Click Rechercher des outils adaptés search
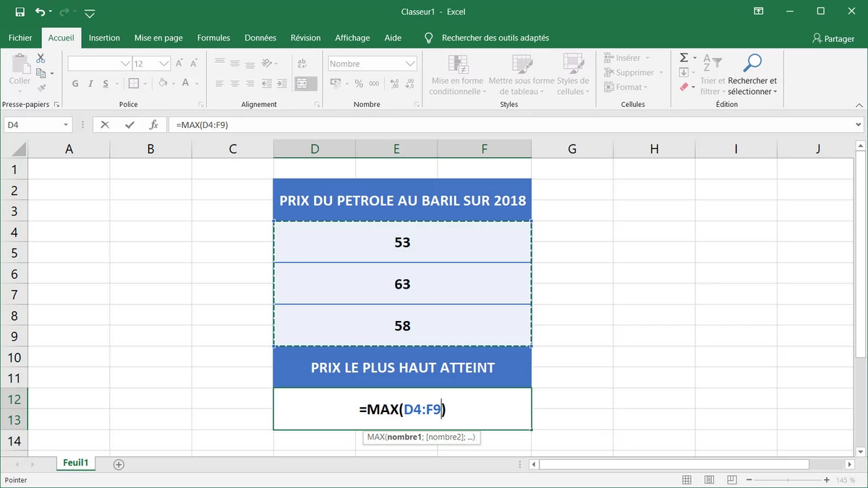Viewport: 868px width, 488px height. pos(495,38)
